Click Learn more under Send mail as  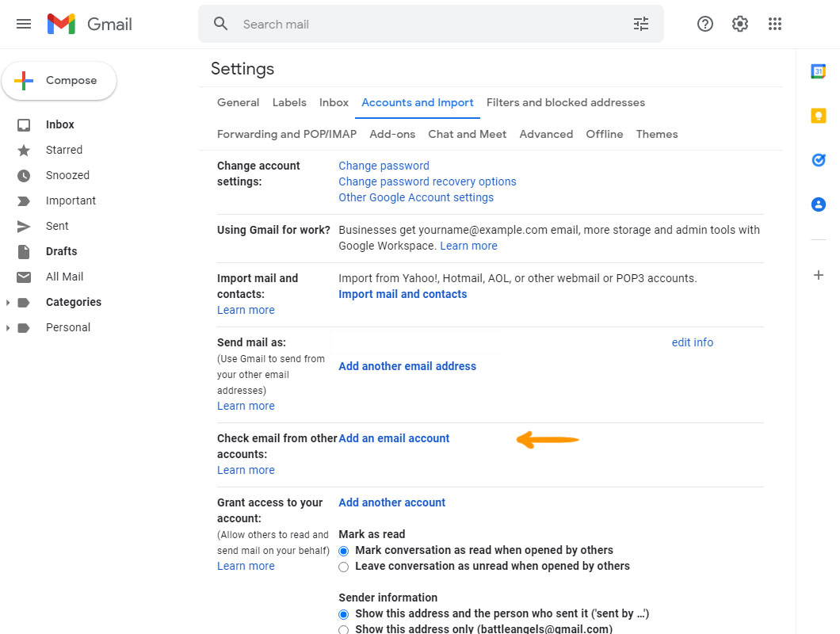(x=246, y=406)
